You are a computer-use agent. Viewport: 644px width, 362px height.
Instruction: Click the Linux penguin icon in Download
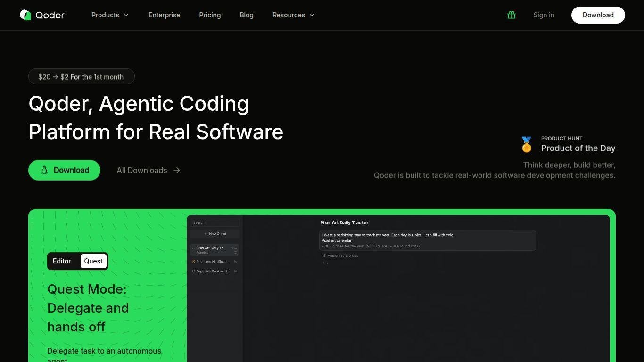point(44,170)
